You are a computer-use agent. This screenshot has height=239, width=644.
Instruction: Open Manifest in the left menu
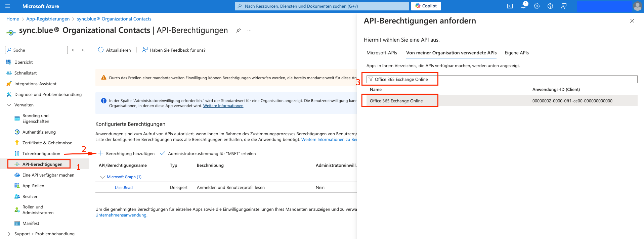(x=31, y=223)
